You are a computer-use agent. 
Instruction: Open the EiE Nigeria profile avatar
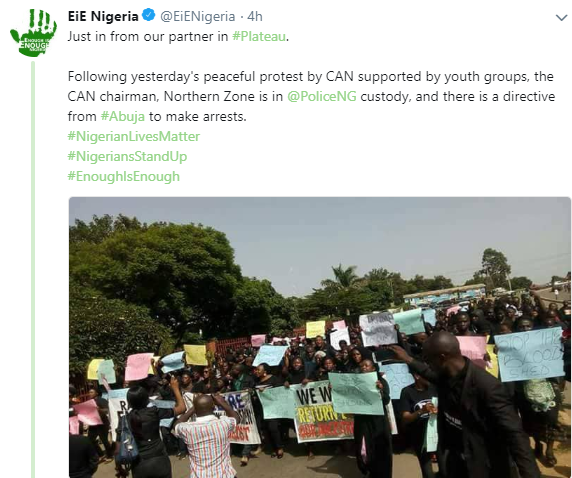(x=34, y=33)
